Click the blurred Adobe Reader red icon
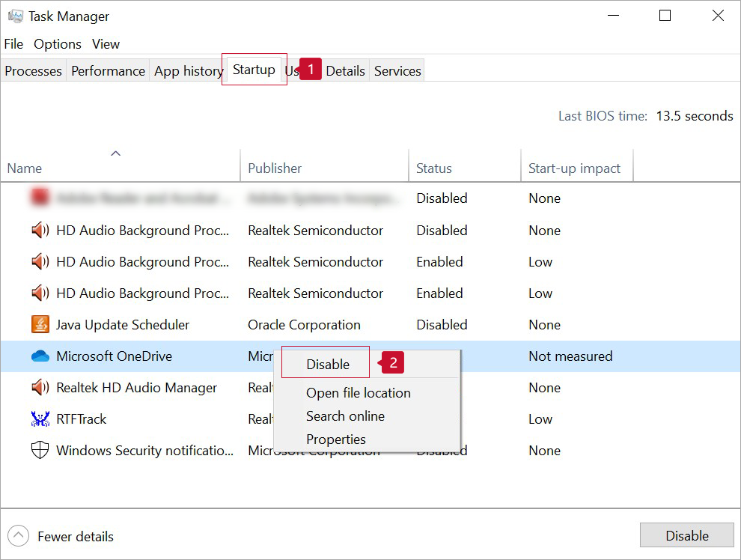The height and width of the screenshot is (560, 741). pos(40,198)
